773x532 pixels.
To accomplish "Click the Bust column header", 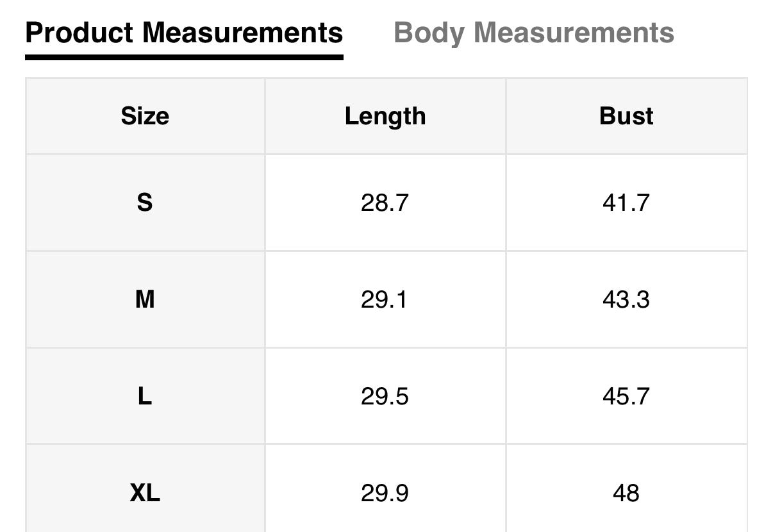I will point(626,116).
